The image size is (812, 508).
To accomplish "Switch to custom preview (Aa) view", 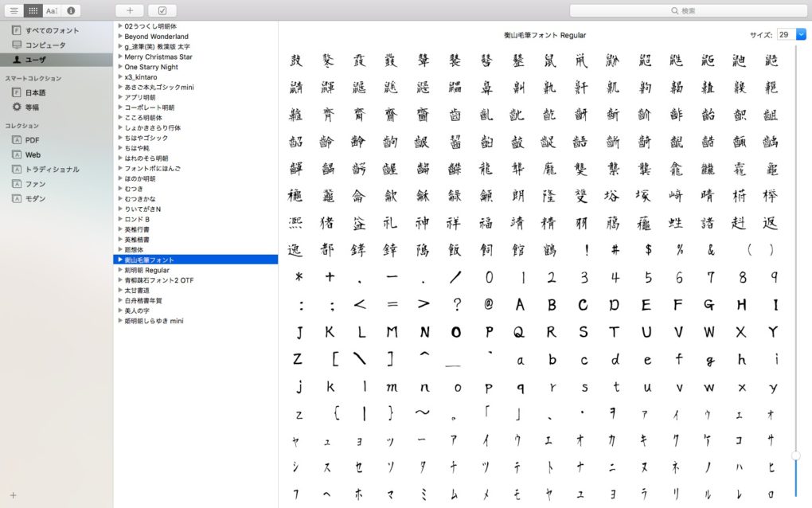I will (52, 10).
